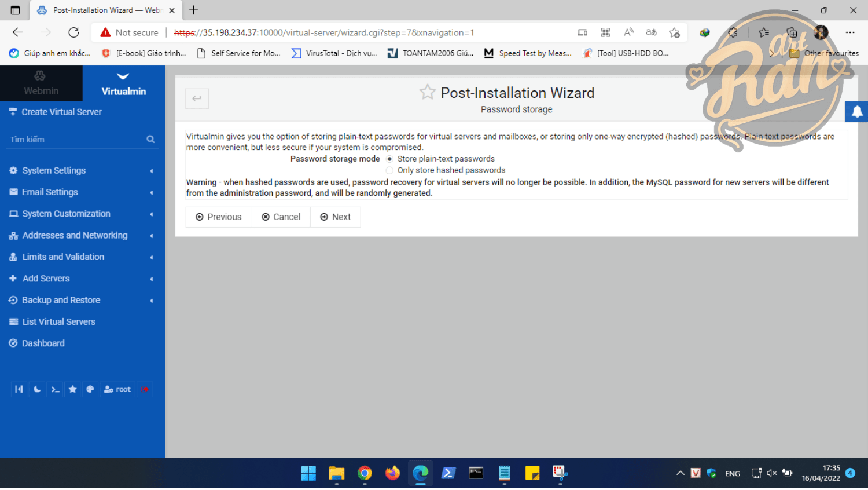Image resolution: width=868 pixels, height=490 pixels.
Task: Open Windows Start menu
Action: [308, 474]
